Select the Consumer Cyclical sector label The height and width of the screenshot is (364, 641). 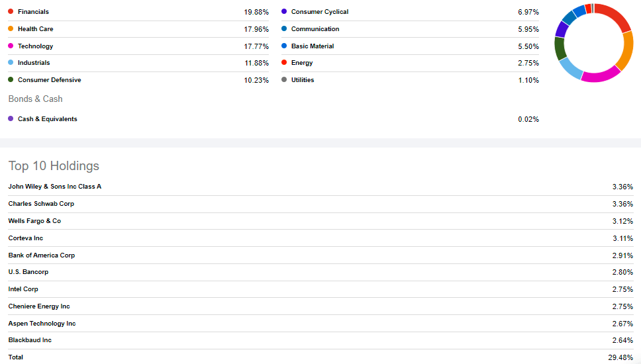320,12
